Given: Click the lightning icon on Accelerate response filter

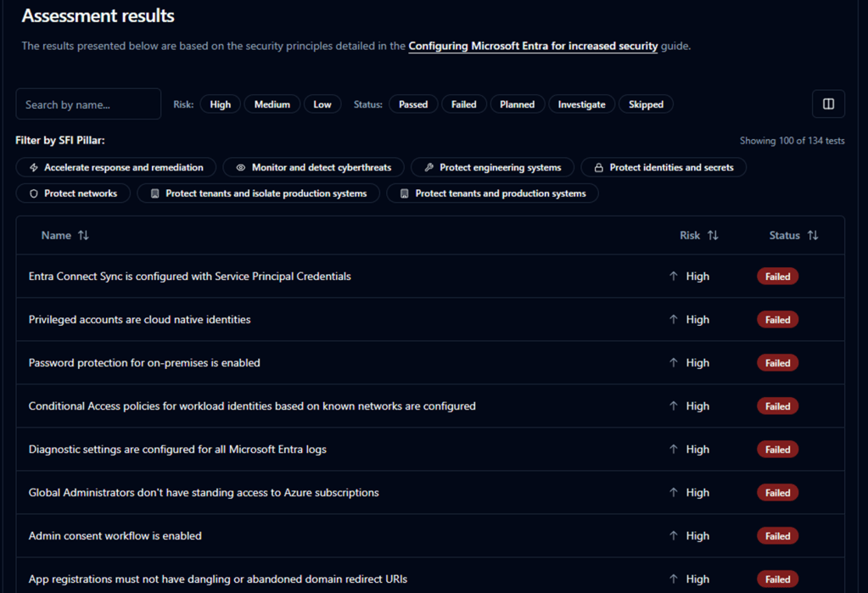Looking at the screenshot, I should pos(34,168).
